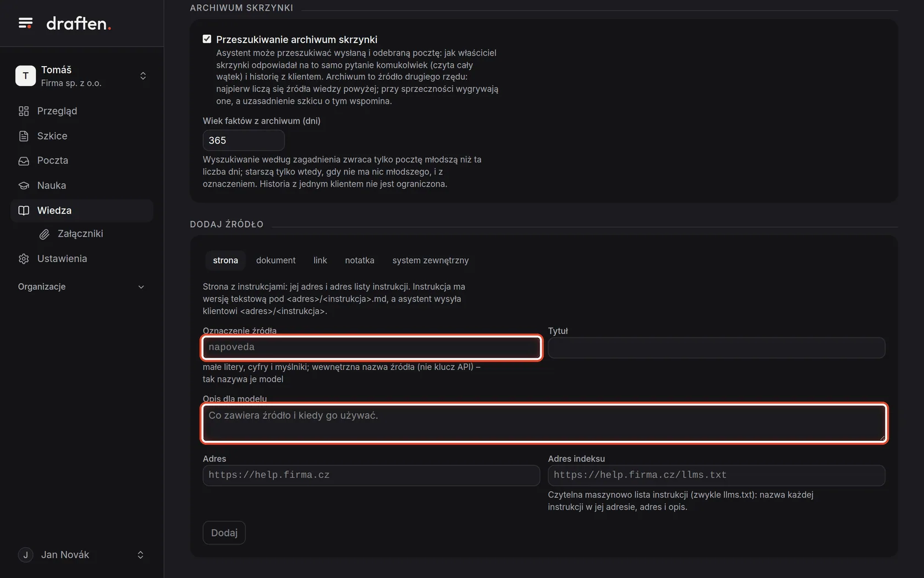924x578 pixels.
Task: Click the Załączniki paperclip icon
Action: 45,234
